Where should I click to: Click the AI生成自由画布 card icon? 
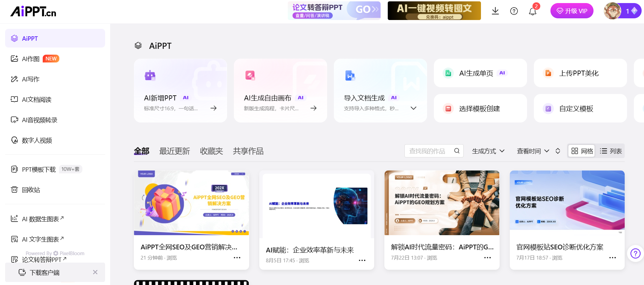pyautogui.click(x=250, y=75)
